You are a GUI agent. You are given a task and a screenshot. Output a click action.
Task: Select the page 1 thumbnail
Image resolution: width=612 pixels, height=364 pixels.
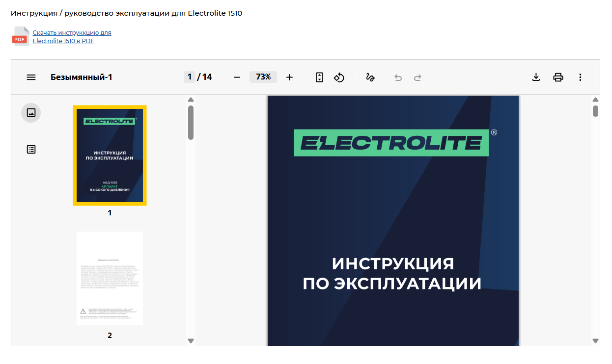click(110, 156)
